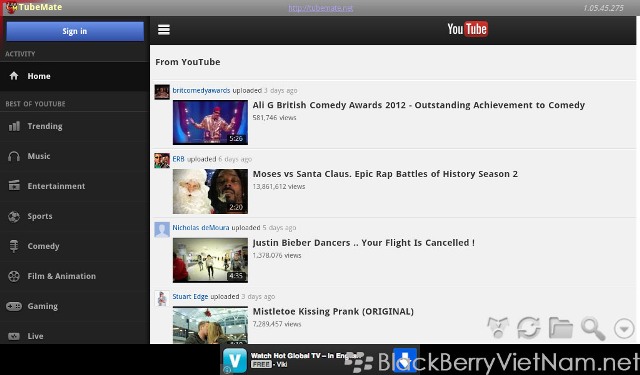Open Justin Bieber Dancers video thumbnail
Screen dimensions: 640x375
coord(210,260)
